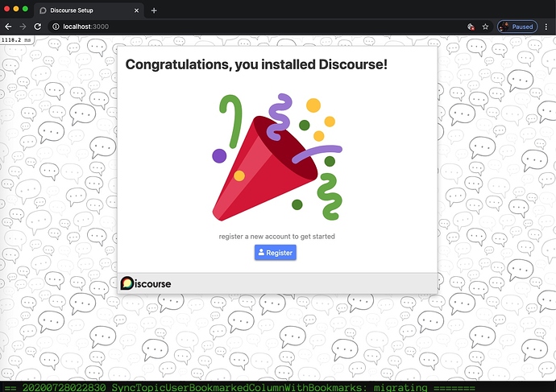Viewport: 556px width, 392px height.
Task: Open the Paused profile button
Action: pyautogui.click(x=517, y=27)
